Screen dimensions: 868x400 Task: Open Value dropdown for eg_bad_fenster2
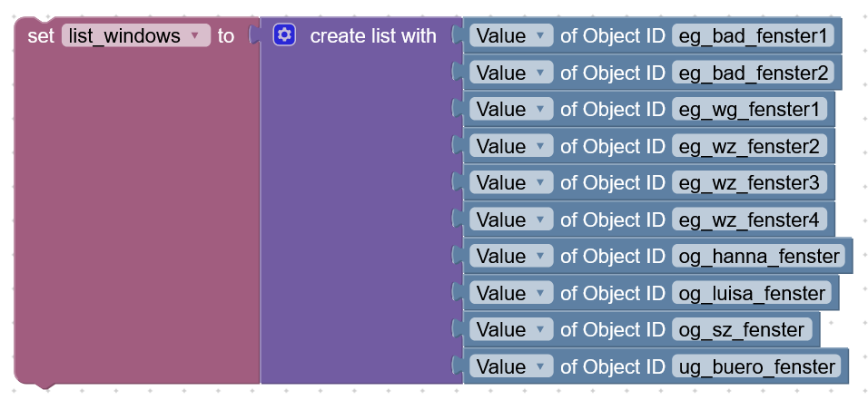click(x=511, y=73)
